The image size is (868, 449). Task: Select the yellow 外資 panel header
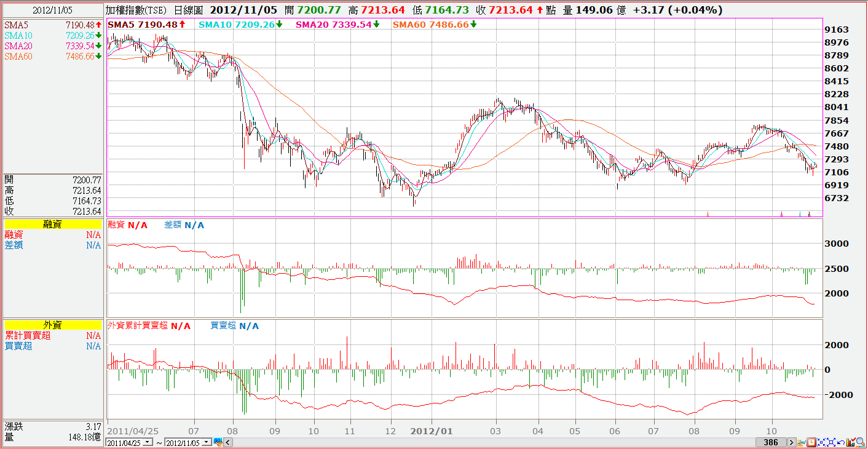(53, 325)
